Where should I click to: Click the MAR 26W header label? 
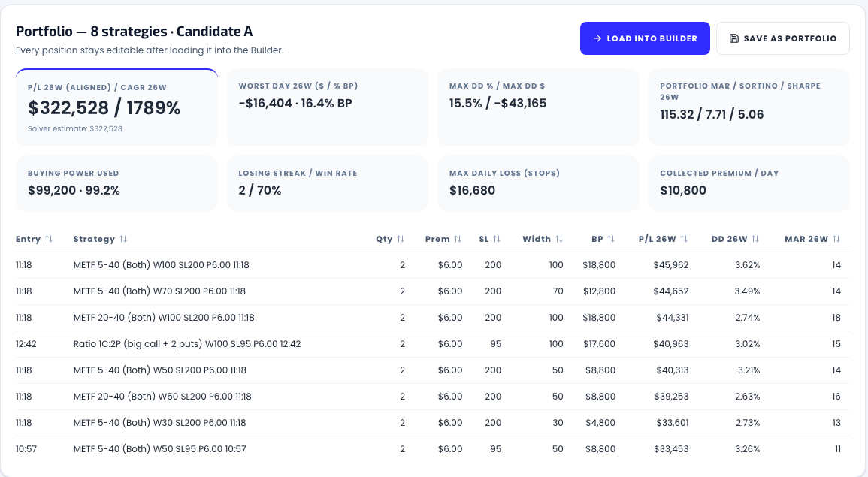806,239
